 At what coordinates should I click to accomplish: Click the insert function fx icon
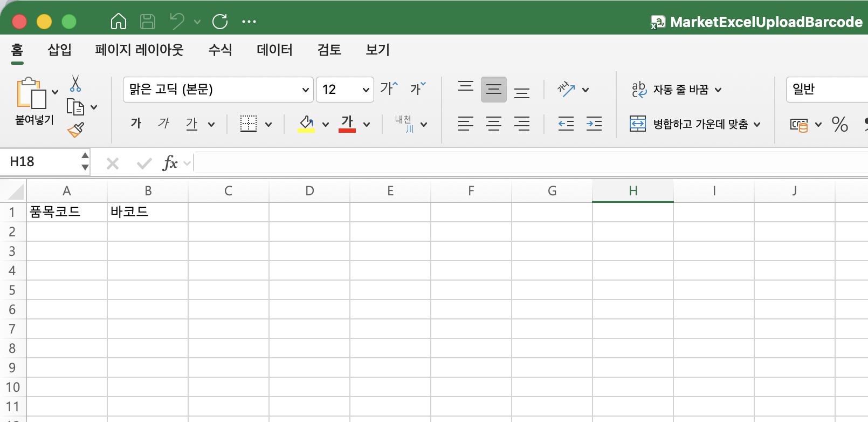170,163
